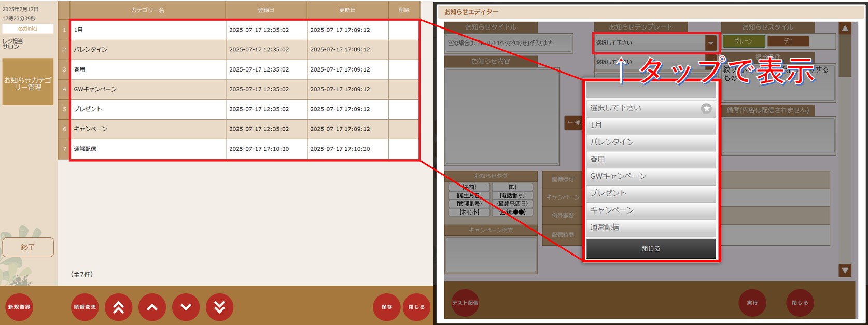
Task: Insert the {誕生月日} tag
Action: tap(469, 195)
